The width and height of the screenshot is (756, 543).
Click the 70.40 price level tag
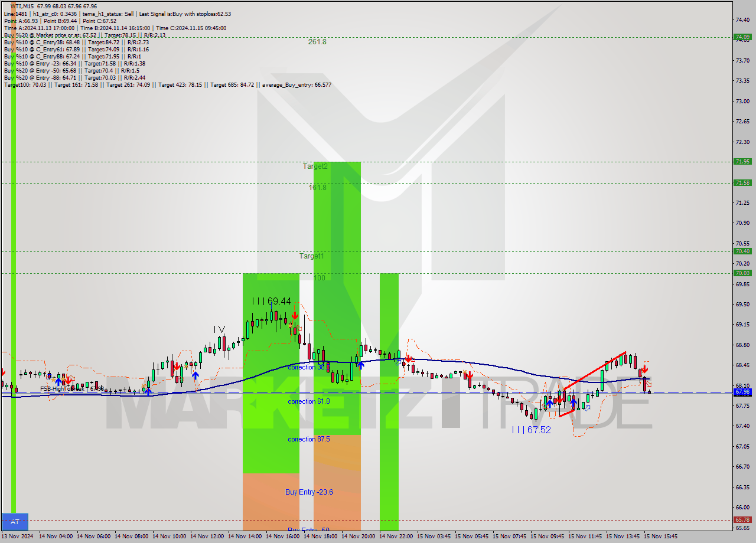[742, 251]
